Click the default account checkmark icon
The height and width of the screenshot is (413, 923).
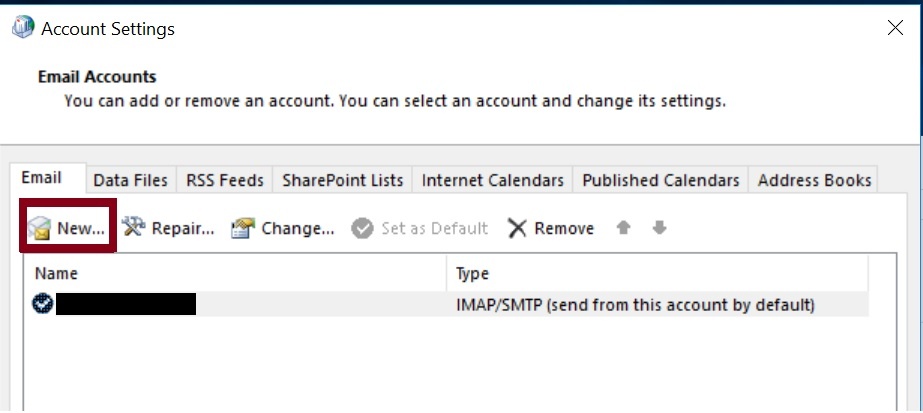(x=42, y=305)
